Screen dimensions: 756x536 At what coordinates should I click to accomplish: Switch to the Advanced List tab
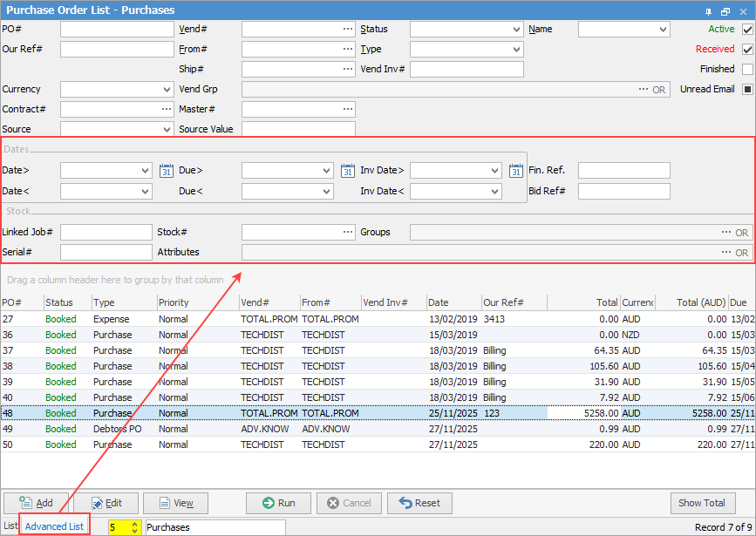pos(54,526)
